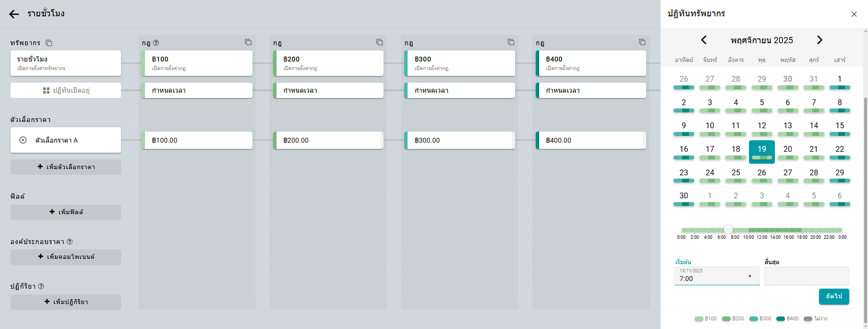Viewport: 868px width, 329px height.
Task: Open the ฿100 rule settings card
Action: point(197,63)
